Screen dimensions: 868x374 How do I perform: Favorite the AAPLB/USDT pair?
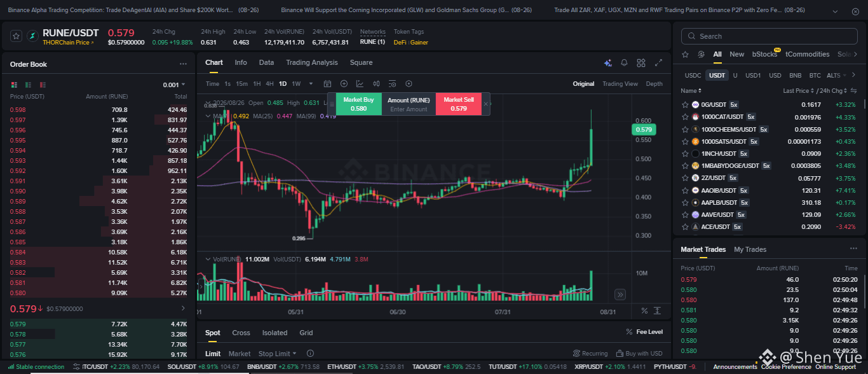click(685, 202)
